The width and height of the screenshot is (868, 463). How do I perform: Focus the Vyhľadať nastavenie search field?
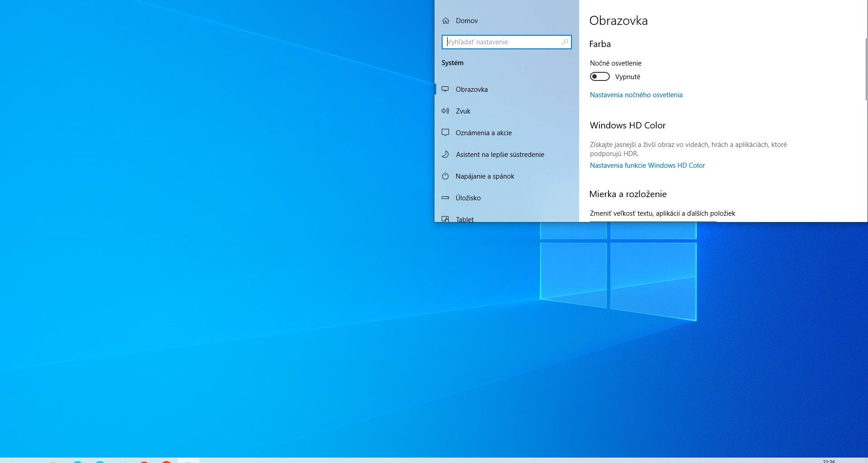pos(502,42)
